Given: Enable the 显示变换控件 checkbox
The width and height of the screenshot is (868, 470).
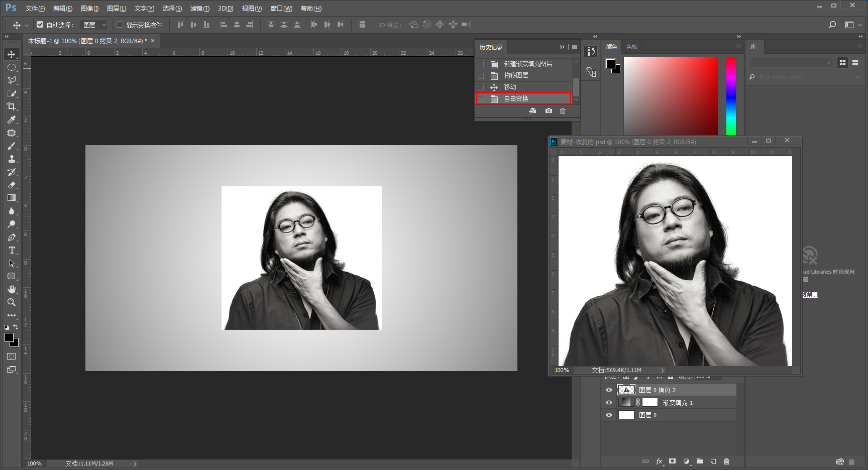Looking at the screenshot, I should pyautogui.click(x=120, y=25).
